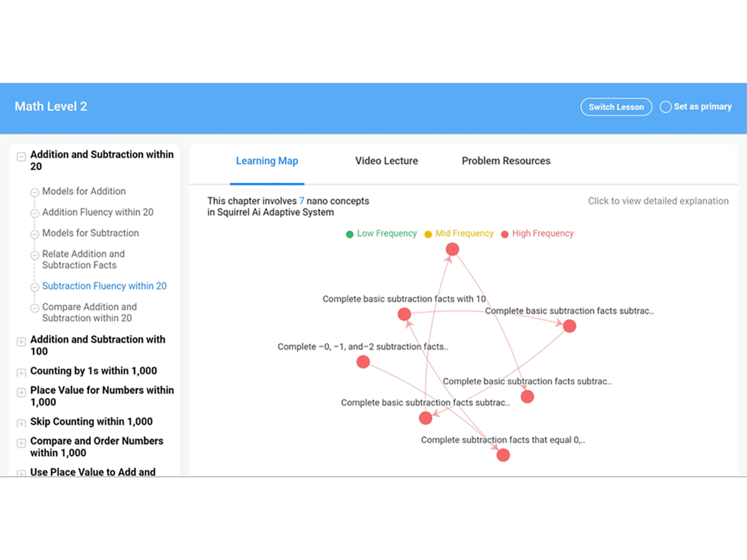Switch to the Video Lecture tab
747x560 pixels.
387,161
